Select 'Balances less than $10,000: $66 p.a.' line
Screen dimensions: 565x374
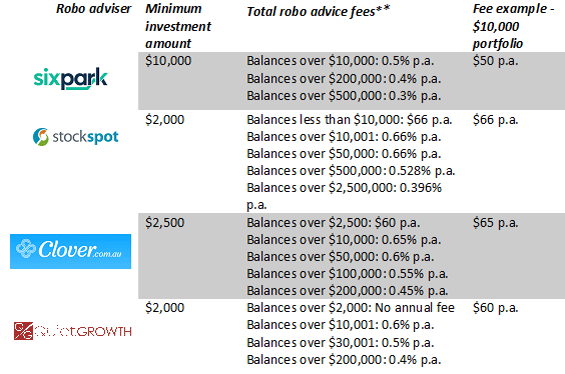point(349,120)
